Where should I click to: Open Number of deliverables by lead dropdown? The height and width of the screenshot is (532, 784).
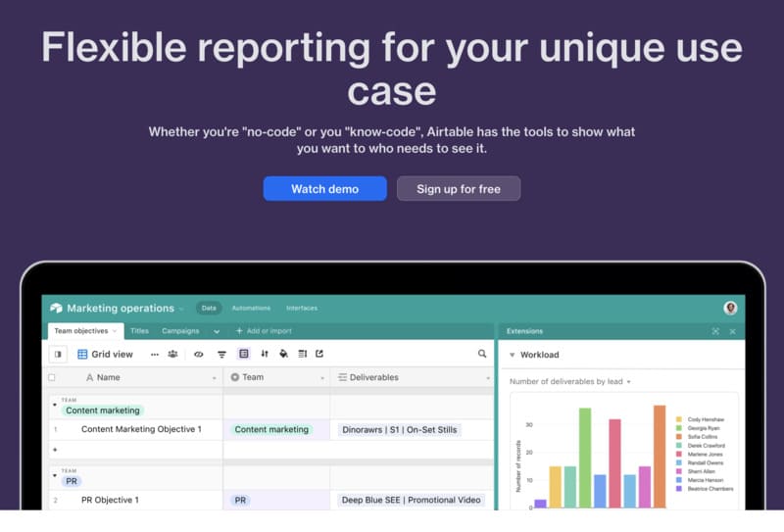628,382
